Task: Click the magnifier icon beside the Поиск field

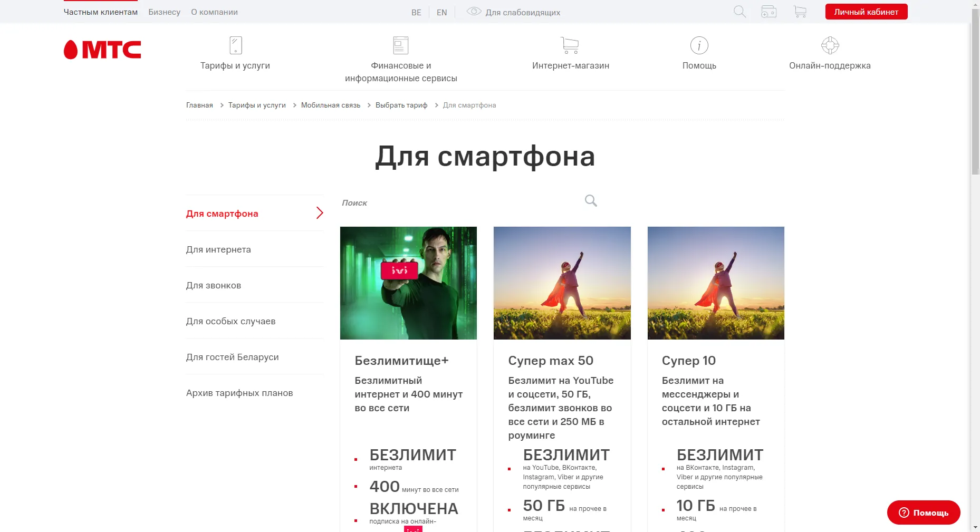Action: (x=591, y=201)
